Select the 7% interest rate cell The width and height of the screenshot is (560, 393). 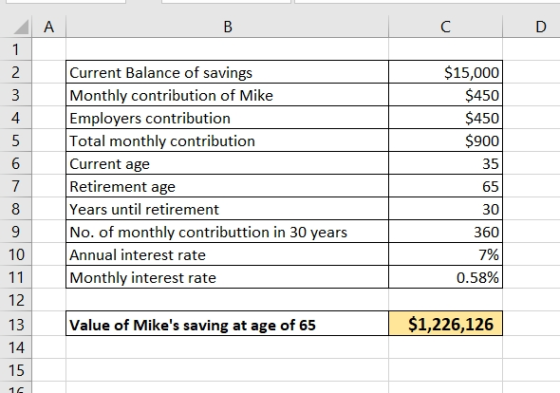(445, 254)
